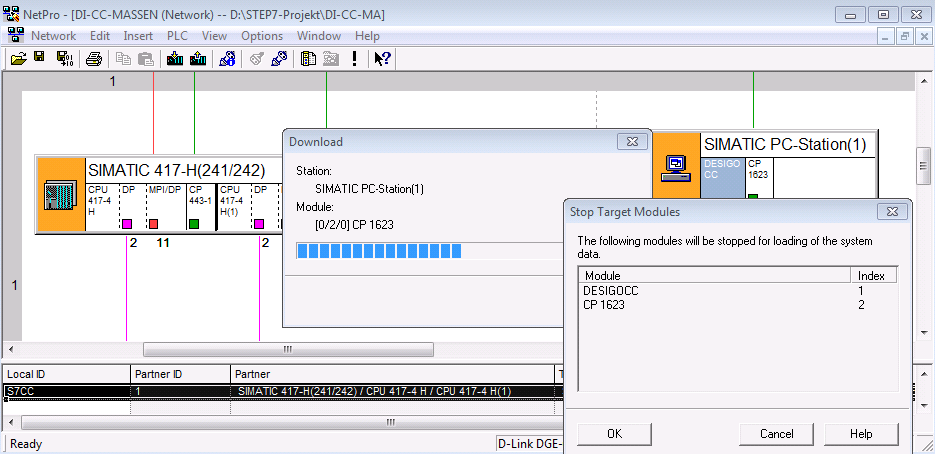Click the magenta DP interface square
The image size is (935, 454).
127,223
